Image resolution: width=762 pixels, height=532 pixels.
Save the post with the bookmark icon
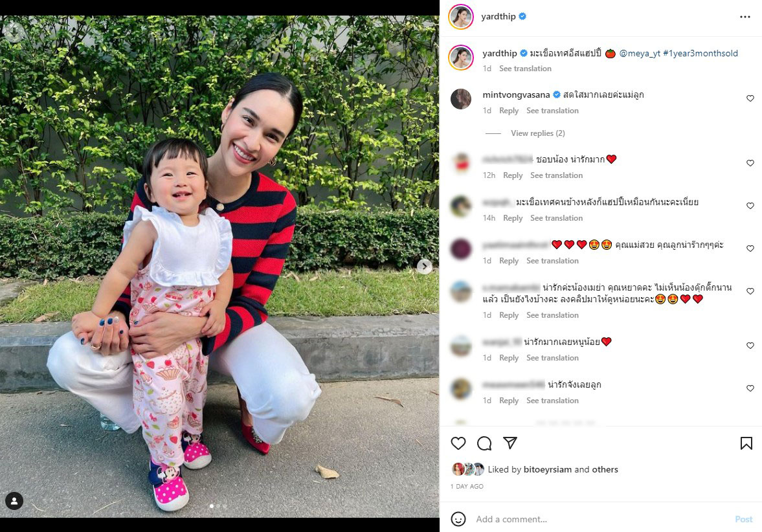coord(746,443)
